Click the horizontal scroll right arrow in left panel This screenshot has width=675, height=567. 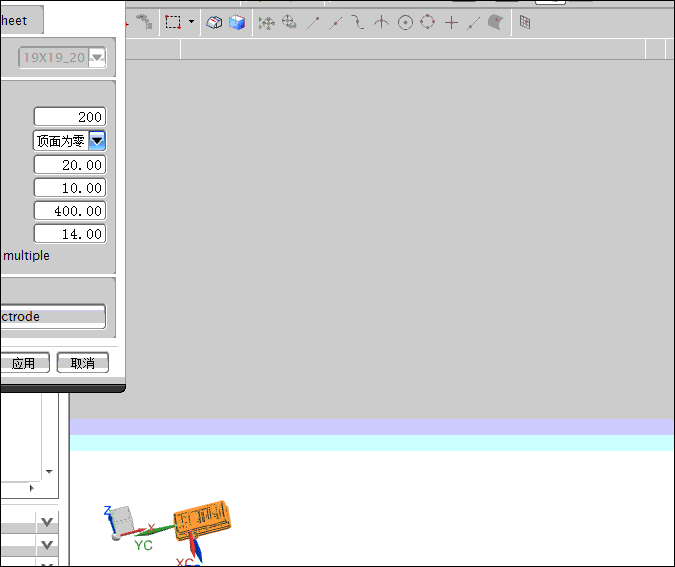point(31,488)
